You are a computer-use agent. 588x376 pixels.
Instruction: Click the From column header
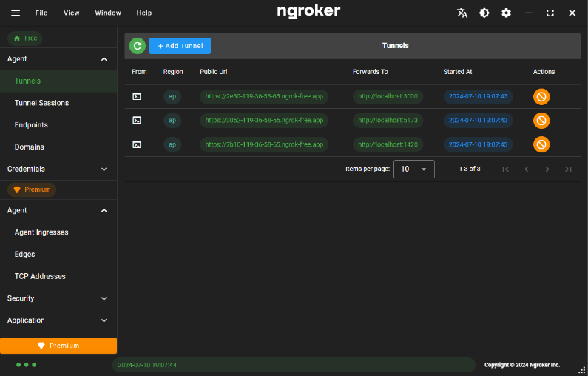tap(139, 72)
